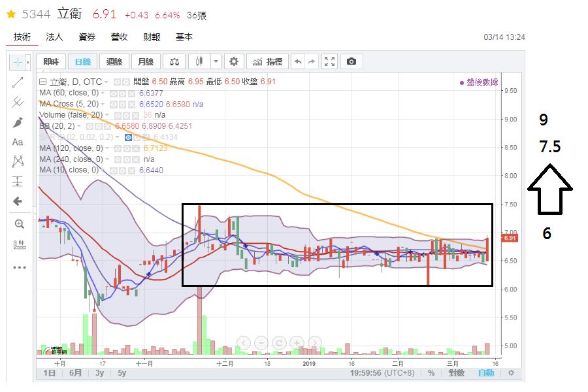
Task: Toggle visibility of main series 立衡, D, OTC
Action: [x=118, y=82]
